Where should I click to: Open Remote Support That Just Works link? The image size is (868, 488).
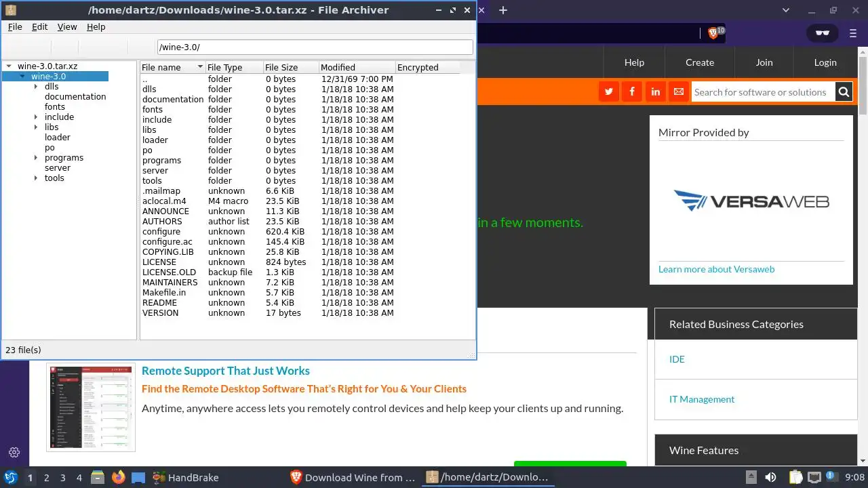226,371
